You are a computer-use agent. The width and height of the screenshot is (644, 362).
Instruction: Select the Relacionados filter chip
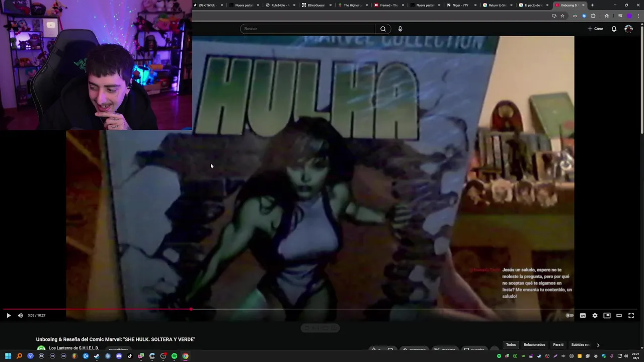click(x=534, y=345)
